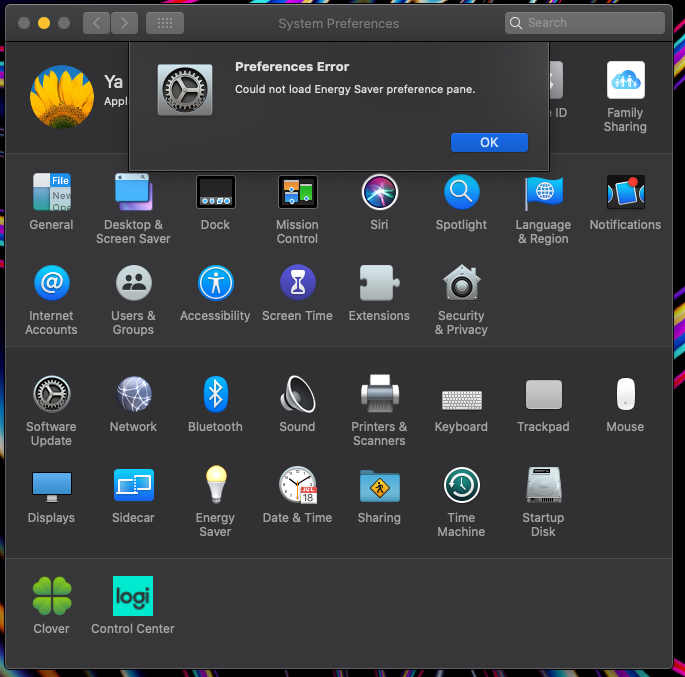Image resolution: width=685 pixels, height=677 pixels.
Task: Open Language & Region preferences
Action: (543, 192)
